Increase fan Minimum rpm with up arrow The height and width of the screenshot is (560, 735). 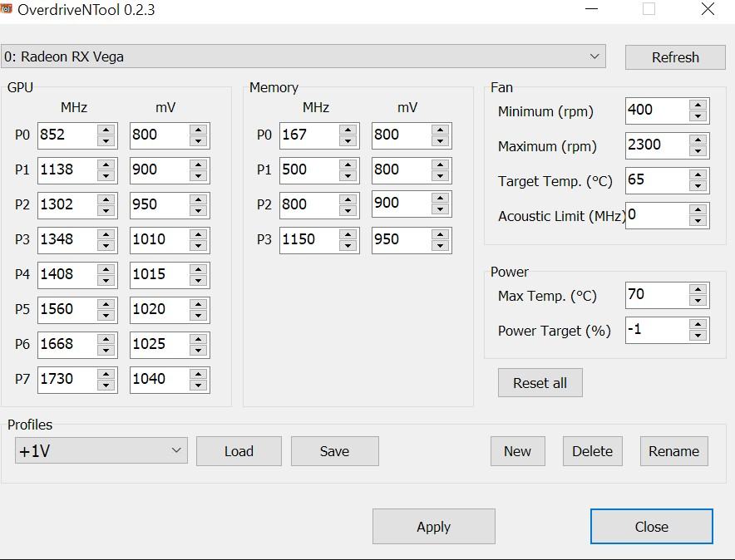698,106
